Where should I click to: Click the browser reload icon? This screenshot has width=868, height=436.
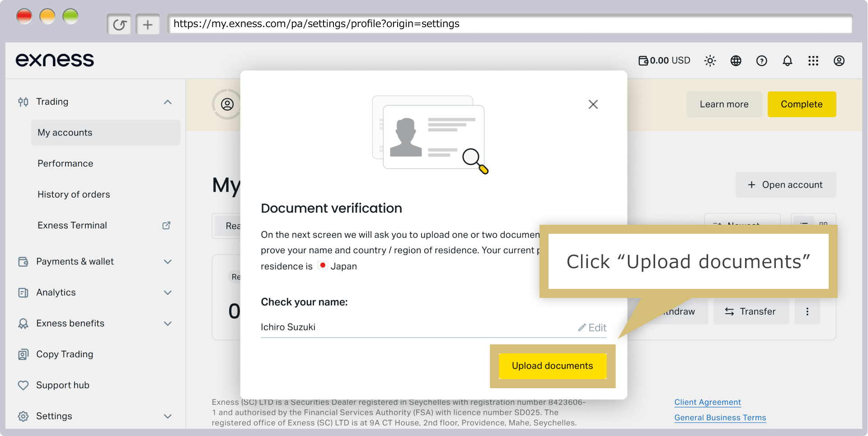119,24
